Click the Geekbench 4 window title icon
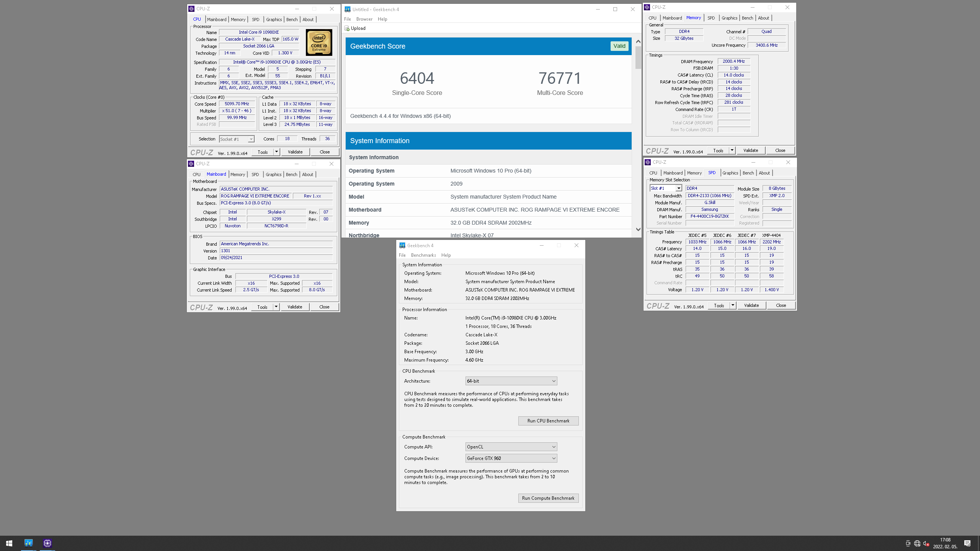 [x=402, y=245]
